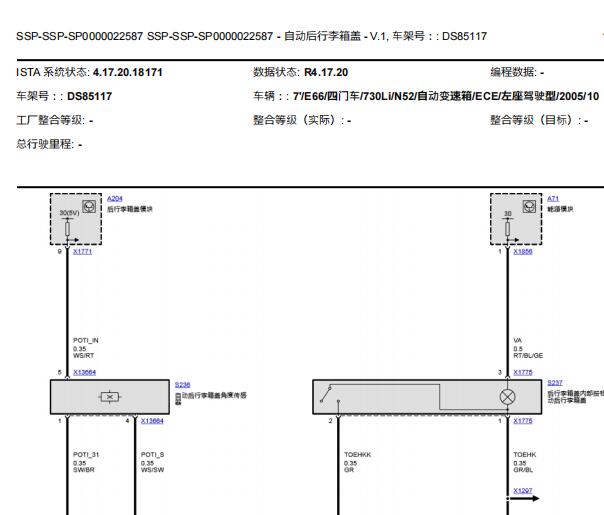This screenshot has width=604, height=515.
Task: Select wire color WS/SW
Action: coord(153,470)
